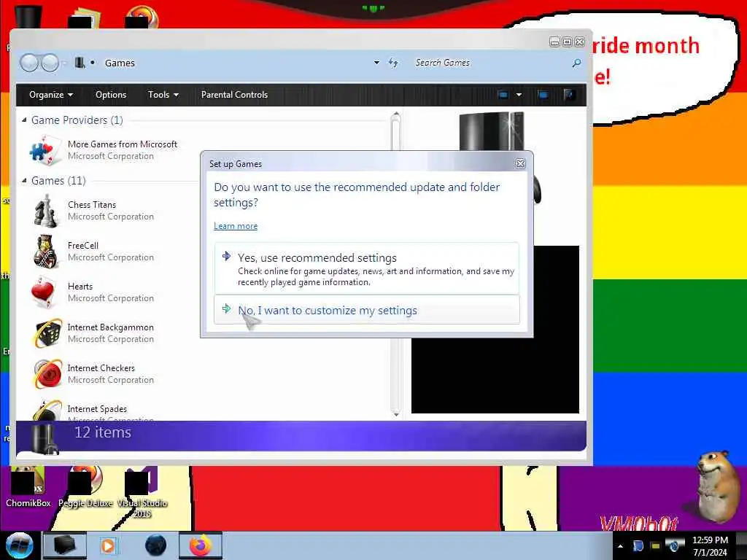Click the Chess Titans game icon
The image size is (747, 560).
(46, 211)
